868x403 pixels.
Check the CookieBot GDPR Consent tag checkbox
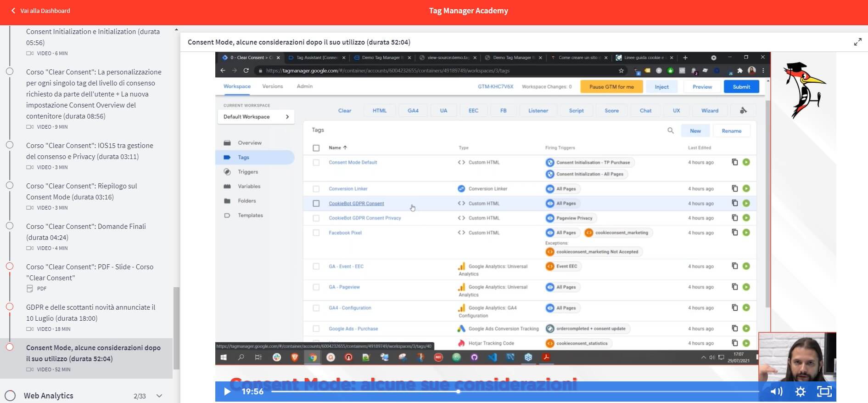pyautogui.click(x=316, y=203)
